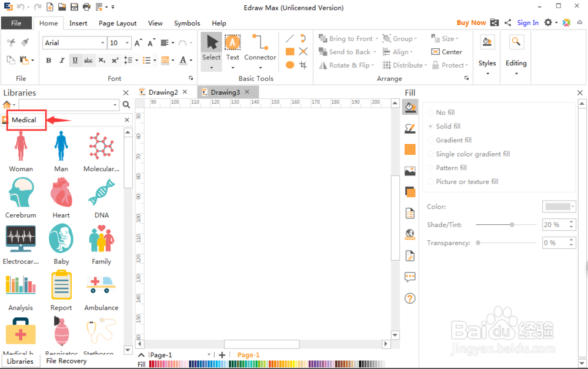
Task: Click the cut scissors icon
Action: click(x=11, y=42)
